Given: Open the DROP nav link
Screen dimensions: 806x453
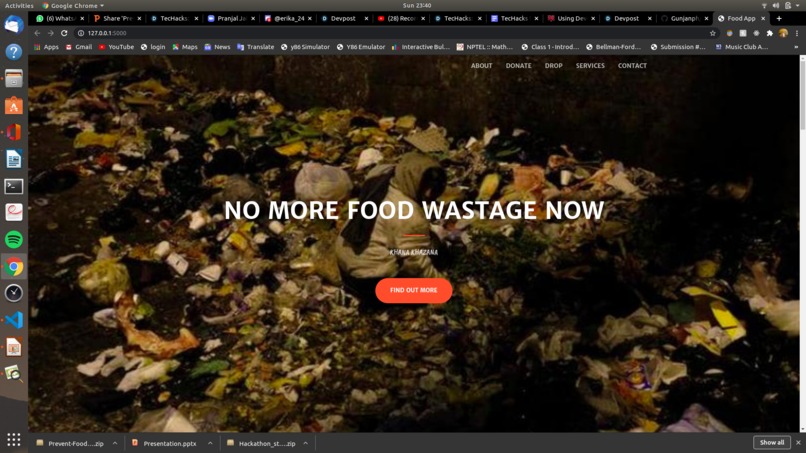Looking at the screenshot, I should [554, 66].
